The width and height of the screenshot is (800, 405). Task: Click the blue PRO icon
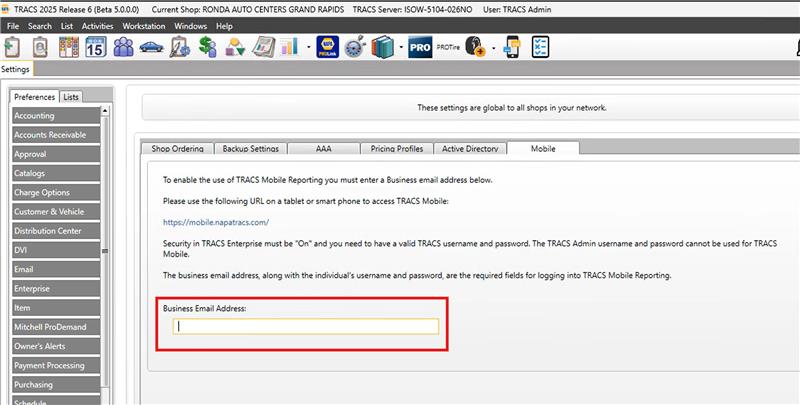[420, 47]
